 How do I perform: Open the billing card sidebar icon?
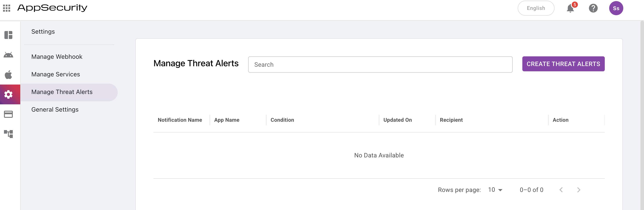click(9, 114)
